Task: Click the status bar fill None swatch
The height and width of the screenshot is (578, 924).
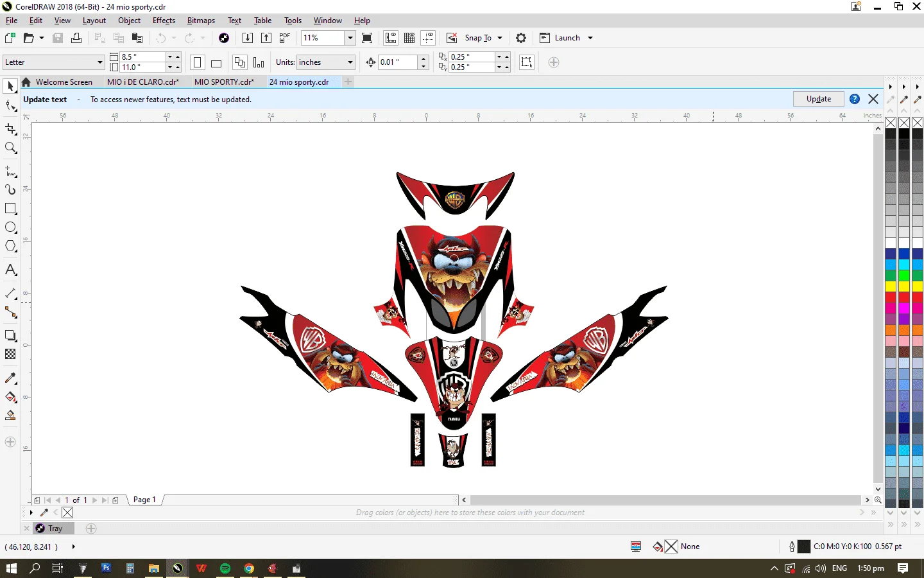Action: pos(671,547)
